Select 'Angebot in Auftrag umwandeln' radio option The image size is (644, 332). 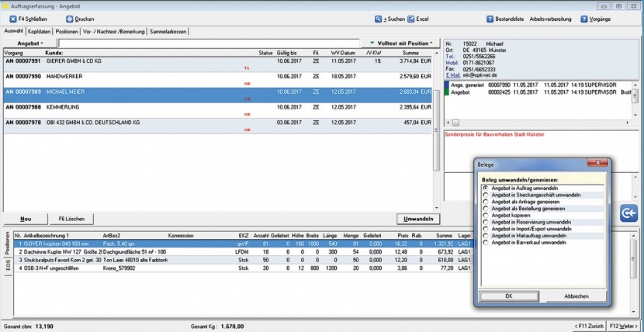coord(486,188)
